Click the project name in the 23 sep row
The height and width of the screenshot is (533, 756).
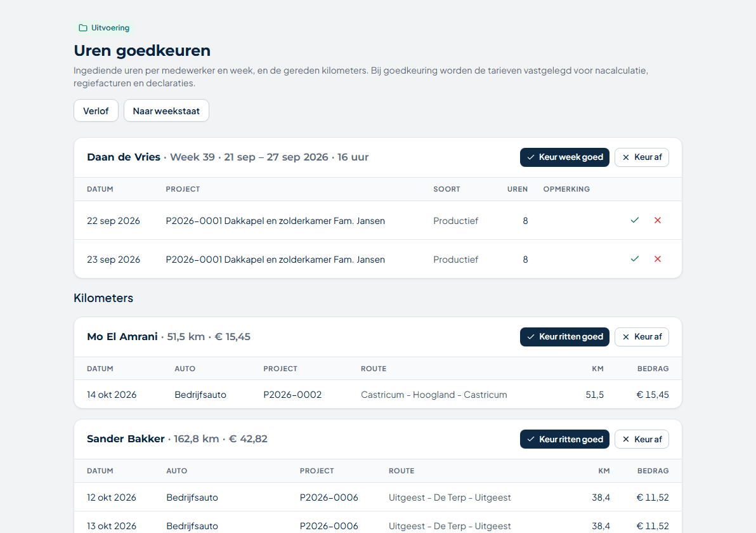275,260
